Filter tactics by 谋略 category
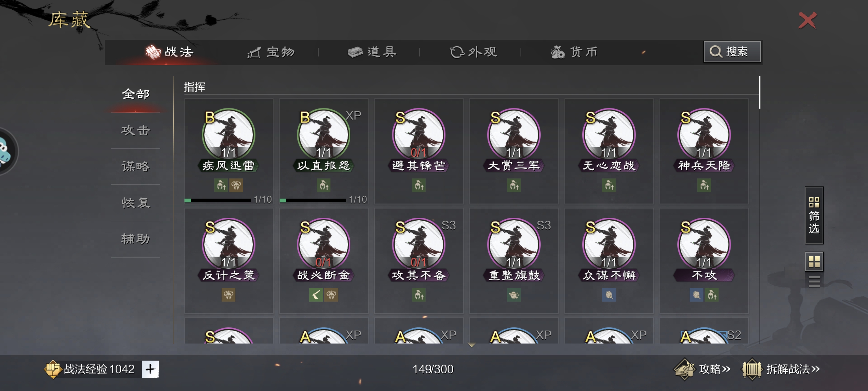 [x=135, y=166]
